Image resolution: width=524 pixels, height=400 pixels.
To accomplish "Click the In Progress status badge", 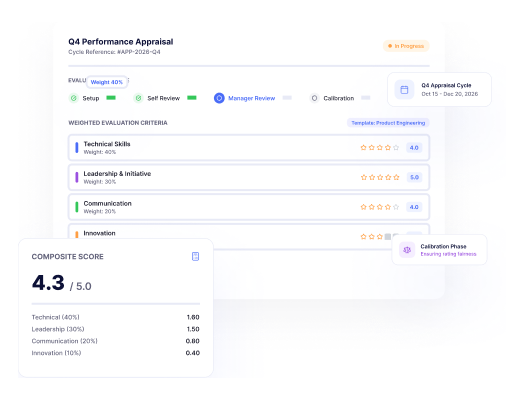I will tap(406, 46).
